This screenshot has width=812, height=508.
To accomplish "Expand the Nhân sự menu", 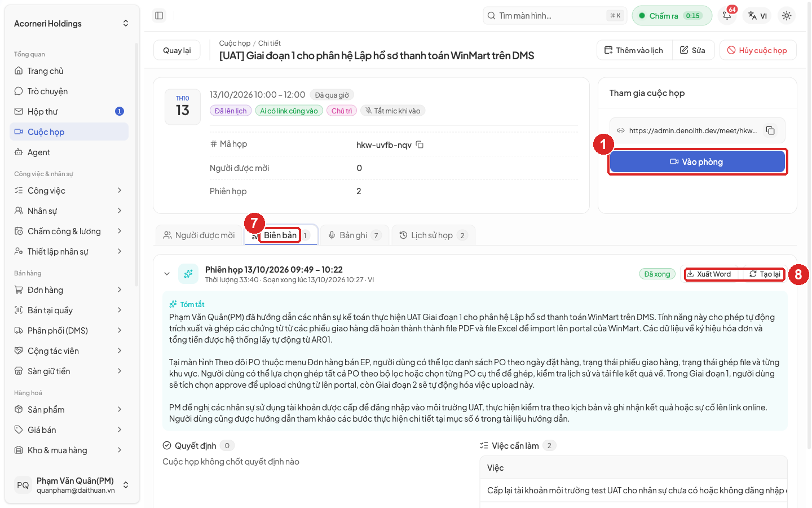I will click(69, 211).
